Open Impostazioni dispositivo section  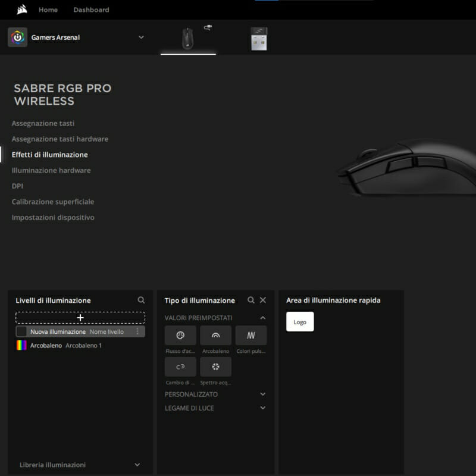coord(53,218)
